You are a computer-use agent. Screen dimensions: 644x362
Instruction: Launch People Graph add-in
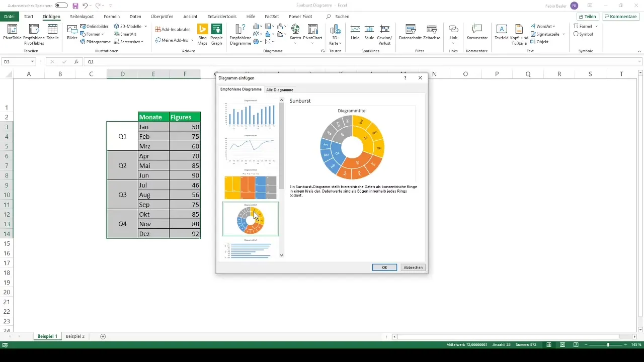(217, 34)
